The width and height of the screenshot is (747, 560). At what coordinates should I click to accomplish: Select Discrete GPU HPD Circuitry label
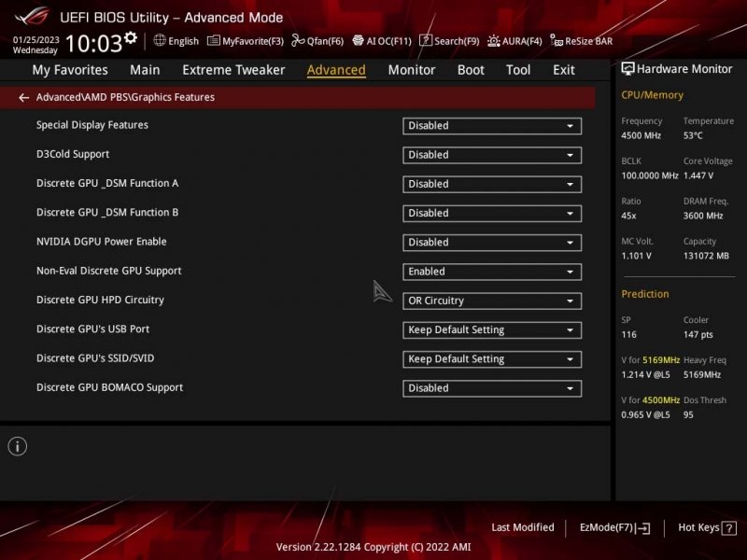[100, 300]
